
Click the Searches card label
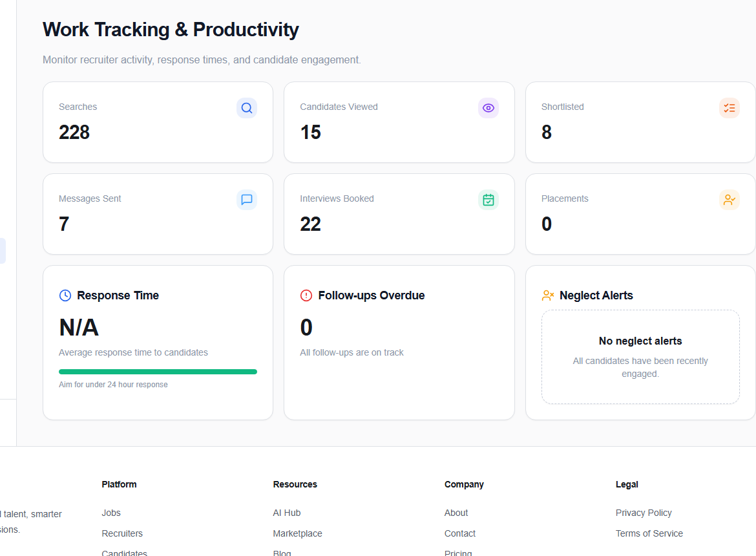point(78,107)
